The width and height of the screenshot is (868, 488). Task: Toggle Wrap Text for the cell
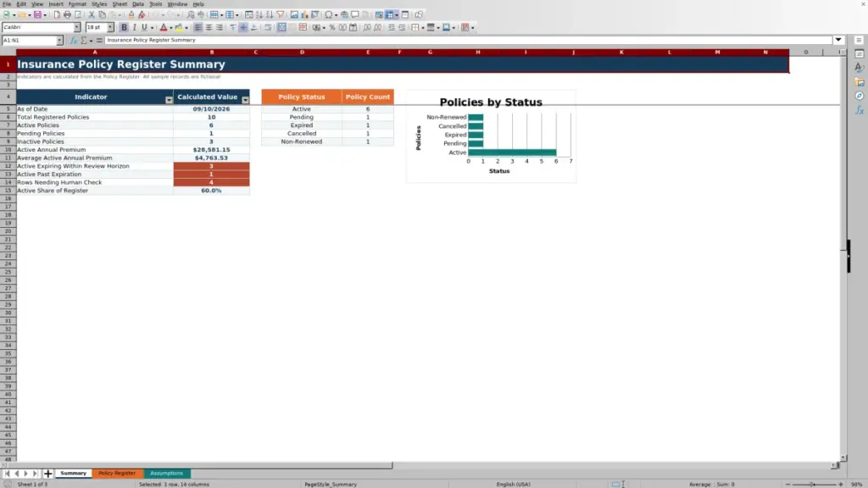point(268,28)
